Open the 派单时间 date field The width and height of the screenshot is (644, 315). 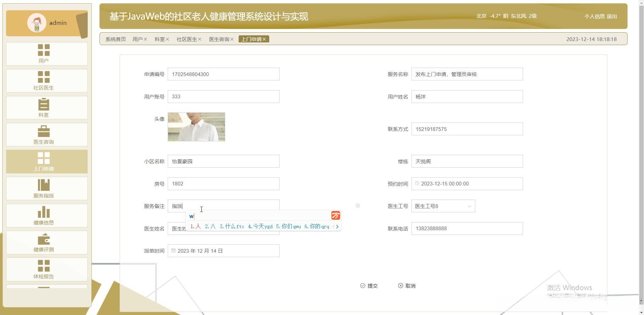pos(224,251)
